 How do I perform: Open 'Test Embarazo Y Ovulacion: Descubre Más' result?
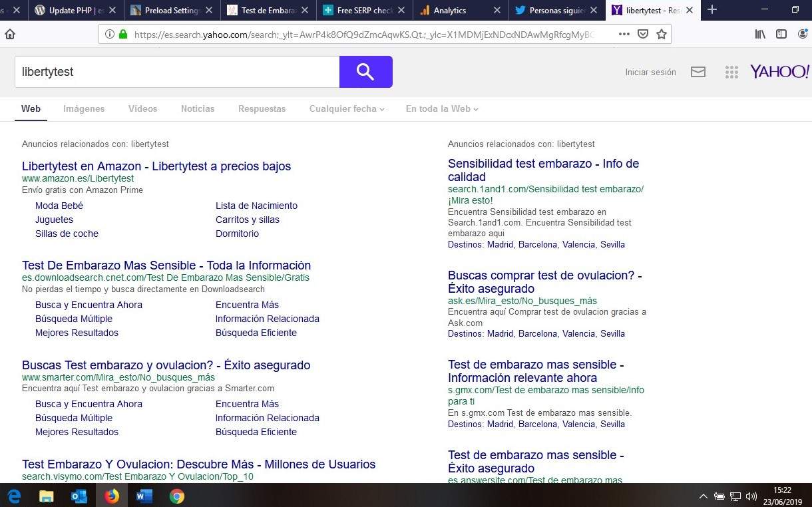pyautogui.click(x=199, y=464)
